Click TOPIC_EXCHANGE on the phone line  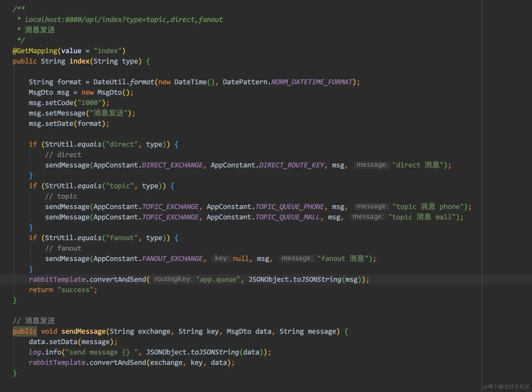click(170, 207)
